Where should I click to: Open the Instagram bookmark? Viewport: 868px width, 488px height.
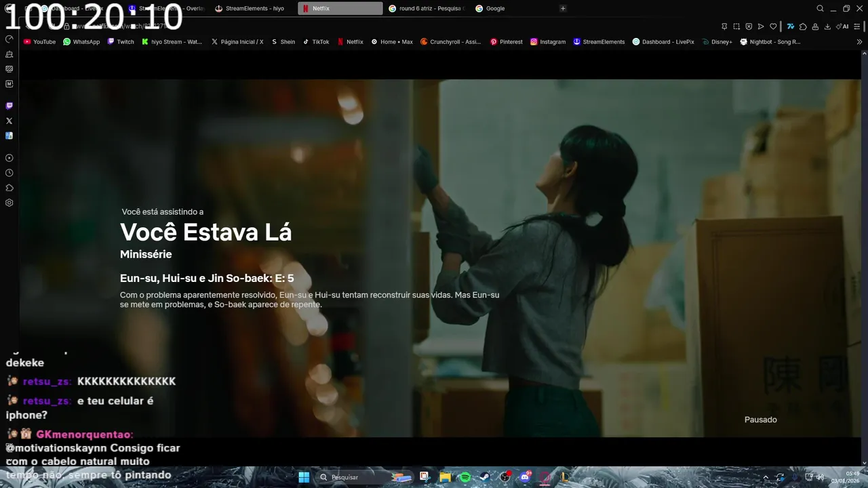click(x=548, y=41)
